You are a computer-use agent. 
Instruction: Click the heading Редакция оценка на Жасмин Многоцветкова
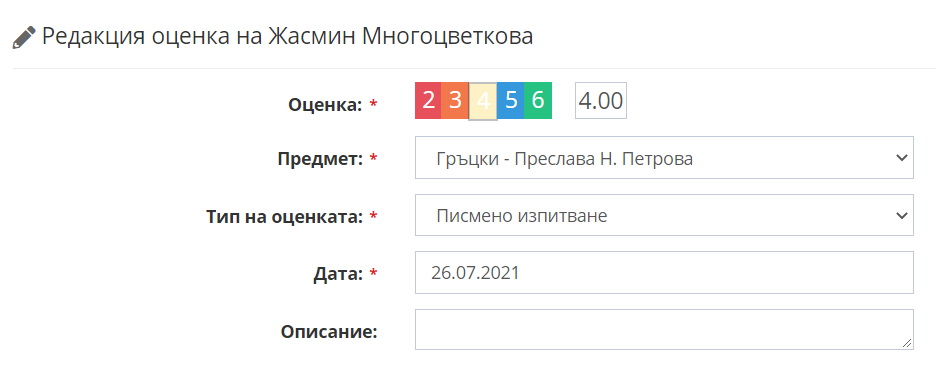(288, 36)
